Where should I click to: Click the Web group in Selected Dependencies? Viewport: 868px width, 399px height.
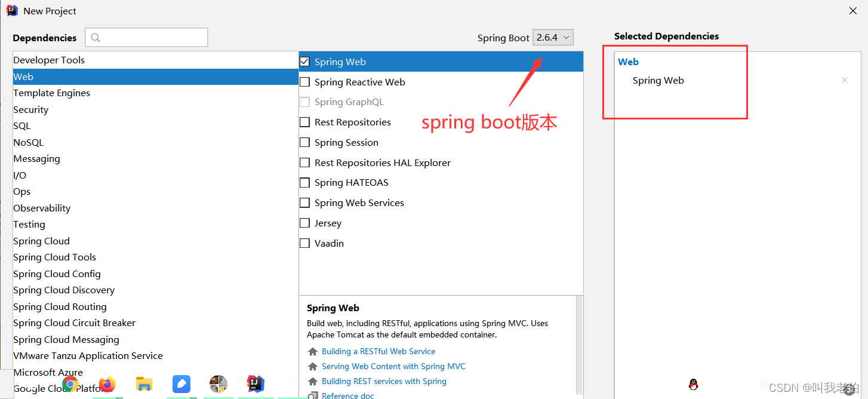tap(628, 62)
